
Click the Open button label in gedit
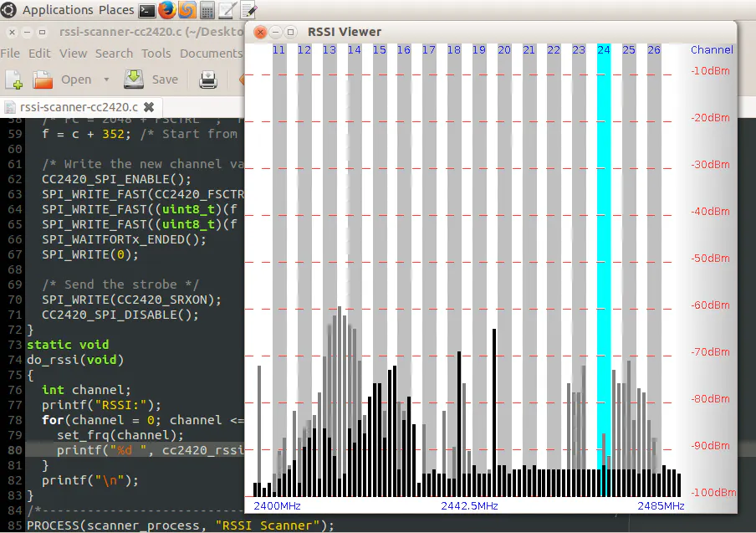(x=76, y=79)
